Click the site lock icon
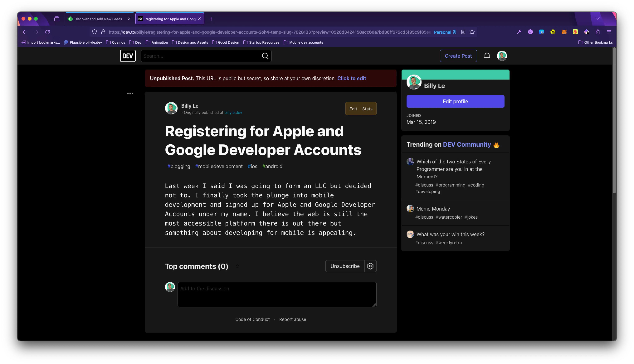Screen dimensions: 634x364 pos(103,32)
